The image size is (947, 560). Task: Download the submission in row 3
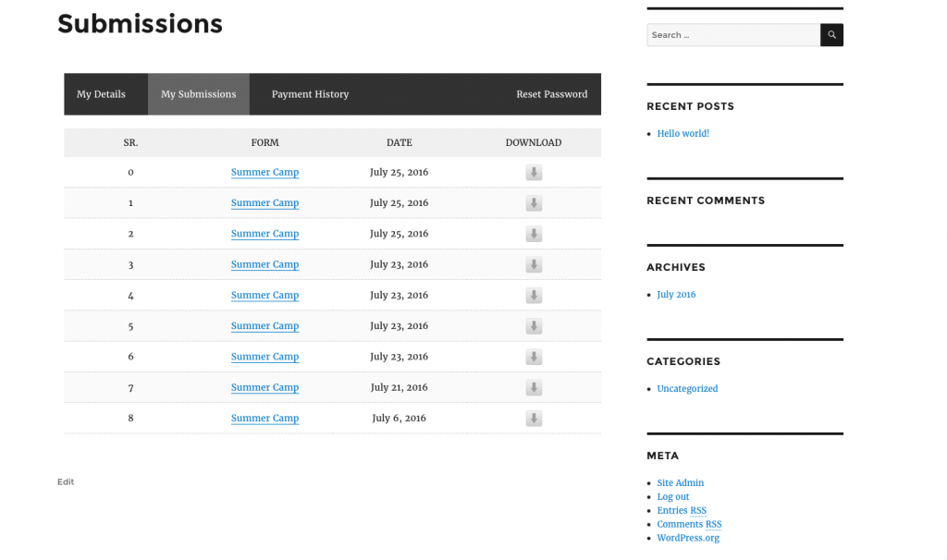point(534,265)
